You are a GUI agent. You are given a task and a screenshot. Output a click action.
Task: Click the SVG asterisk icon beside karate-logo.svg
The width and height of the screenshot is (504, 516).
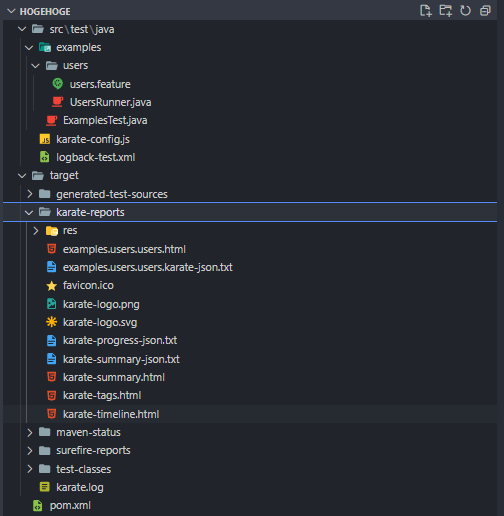(x=51, y=322)
